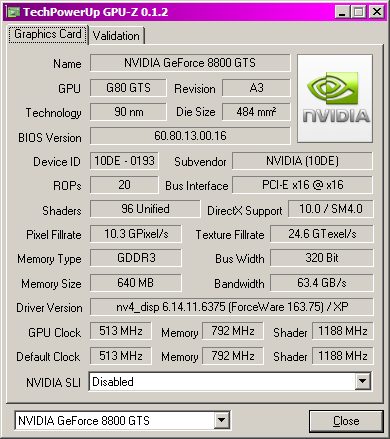Click the Device ID label

(57, 162)
